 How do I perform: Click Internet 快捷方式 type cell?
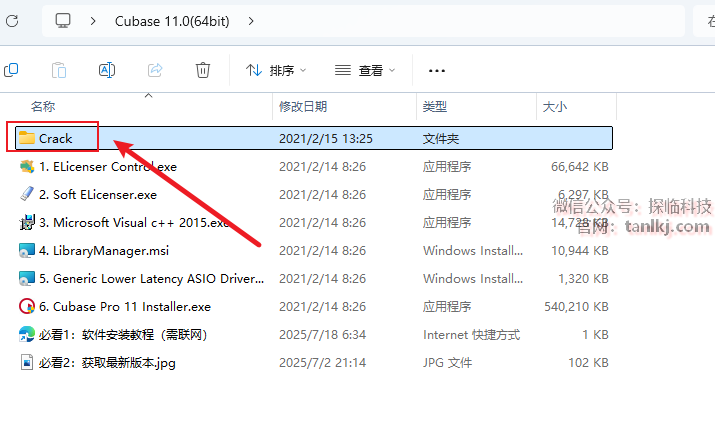[x=471, y=335]
